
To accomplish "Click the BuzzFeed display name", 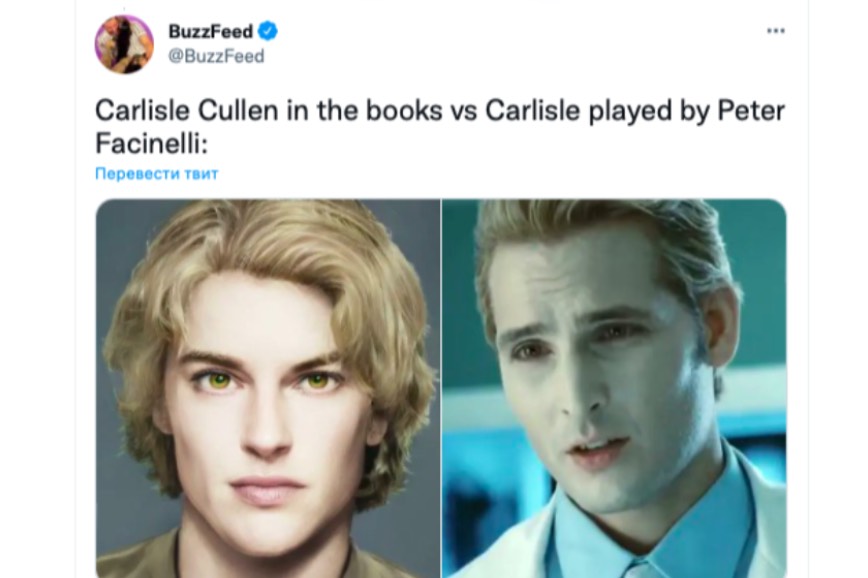I will (210, 32).
